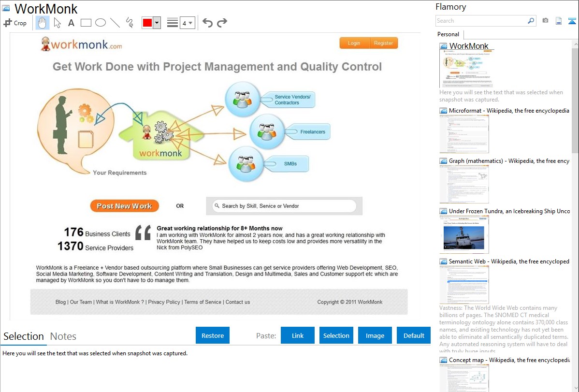Open the Semantic Web snapshot thumbnail
Image resolution: width=579 pixels, height=392 pixels.
[x=464, y=285]
